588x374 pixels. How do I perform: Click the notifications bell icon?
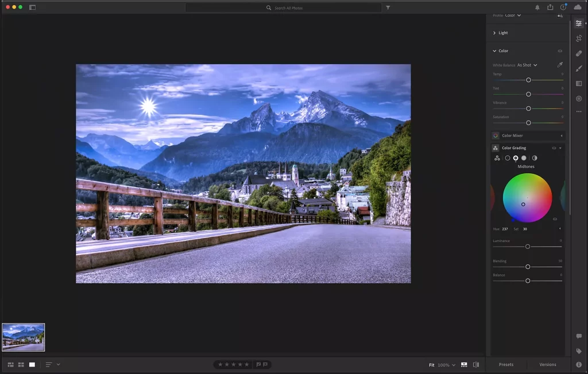coord(539,7)
